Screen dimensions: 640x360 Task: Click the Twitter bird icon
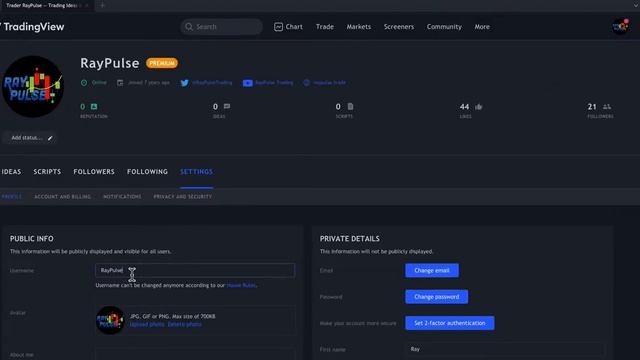click(x=184, y=83)
